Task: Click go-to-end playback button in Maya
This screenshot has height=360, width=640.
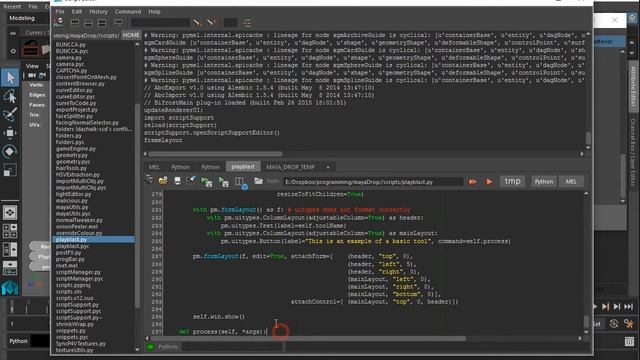Action: (x=629, y=307)
